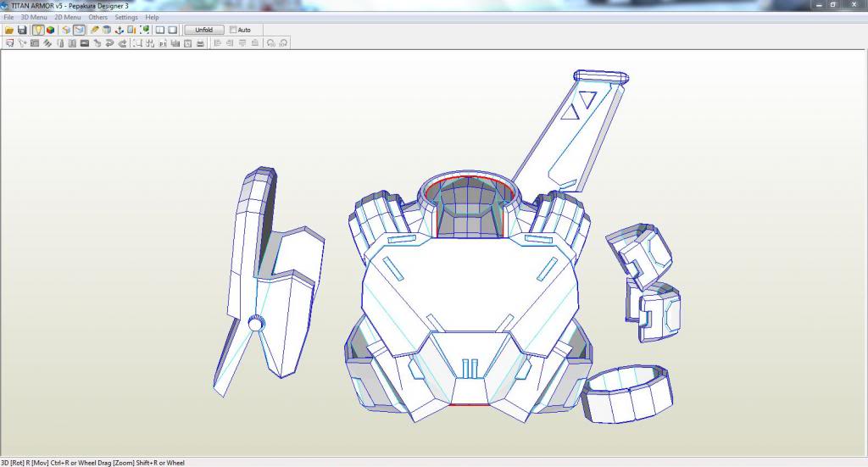The image size is (868, 467).
Task: Toggle the colored cube texture icon
Action: [50, 30]
